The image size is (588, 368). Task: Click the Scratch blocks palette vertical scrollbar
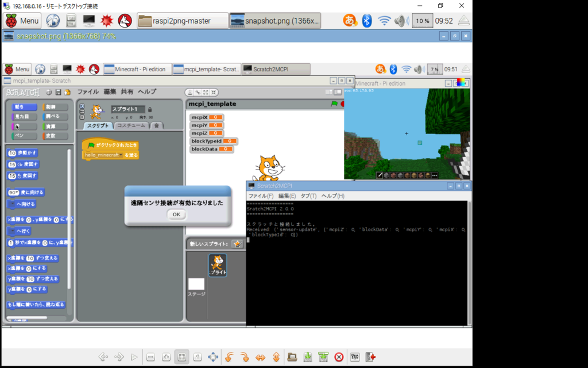coord(69,218)
